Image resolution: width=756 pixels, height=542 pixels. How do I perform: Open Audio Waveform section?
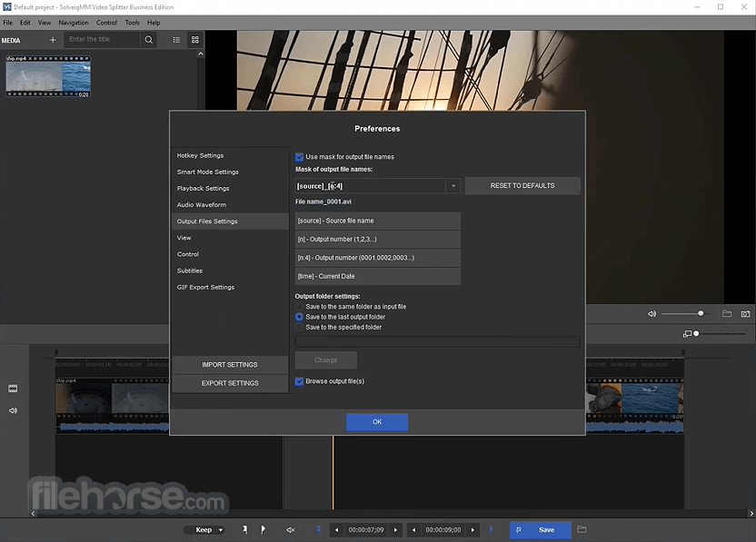pos(231,205)
